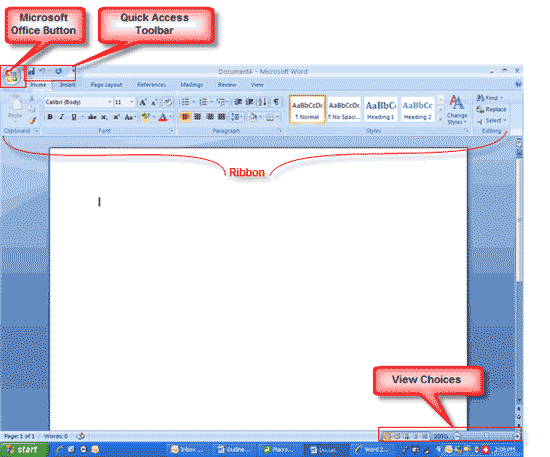
Task: Grow font with the large A icon
Action: tap(142, 102)
